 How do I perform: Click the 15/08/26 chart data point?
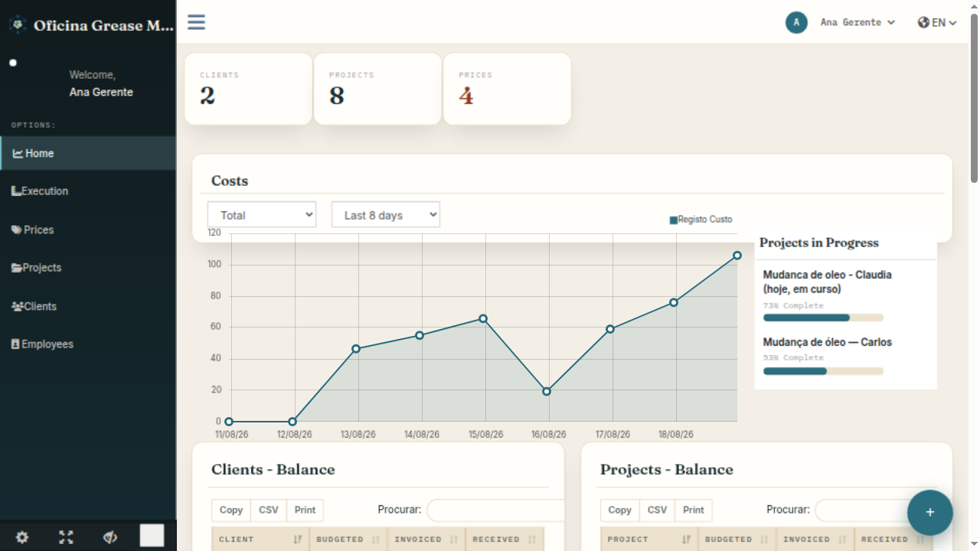tap(483, 318)
